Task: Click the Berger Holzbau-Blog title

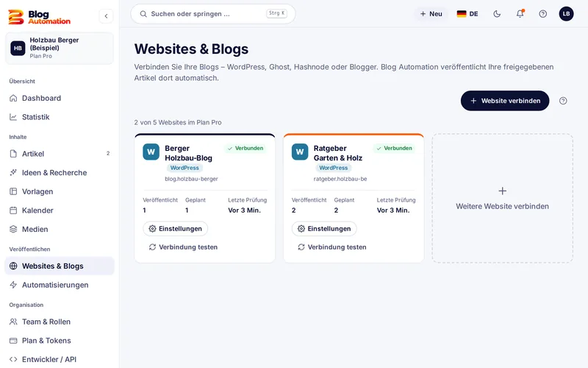Action: [x=189, y=153]
